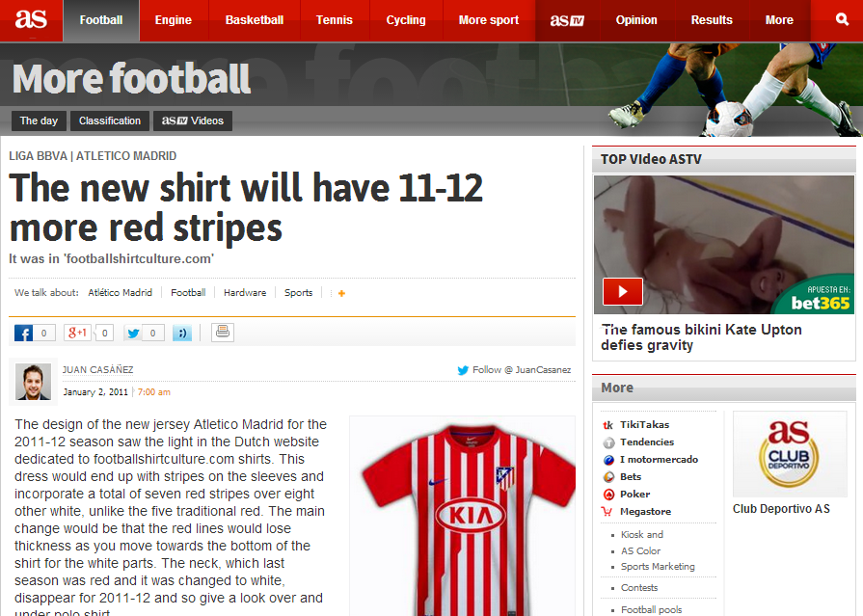
Task: Open the Football pools link
Action: 651,610
